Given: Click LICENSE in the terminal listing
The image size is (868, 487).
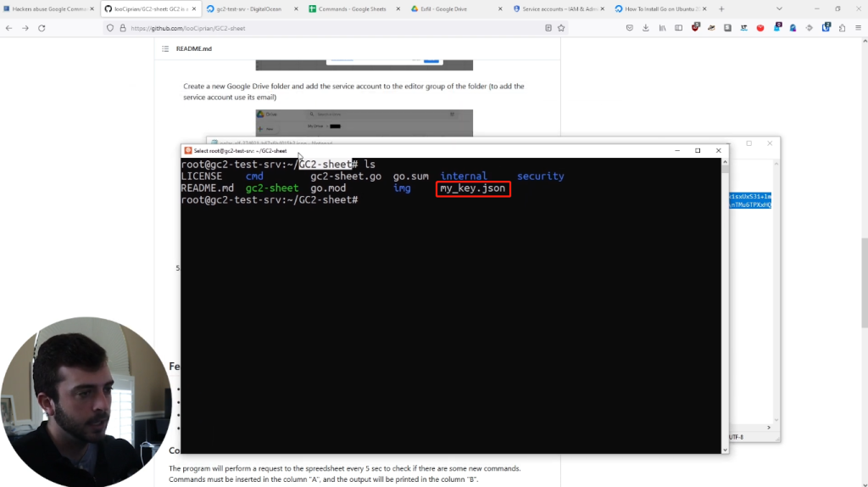Looking at the screenshot, I should (202, 176).
